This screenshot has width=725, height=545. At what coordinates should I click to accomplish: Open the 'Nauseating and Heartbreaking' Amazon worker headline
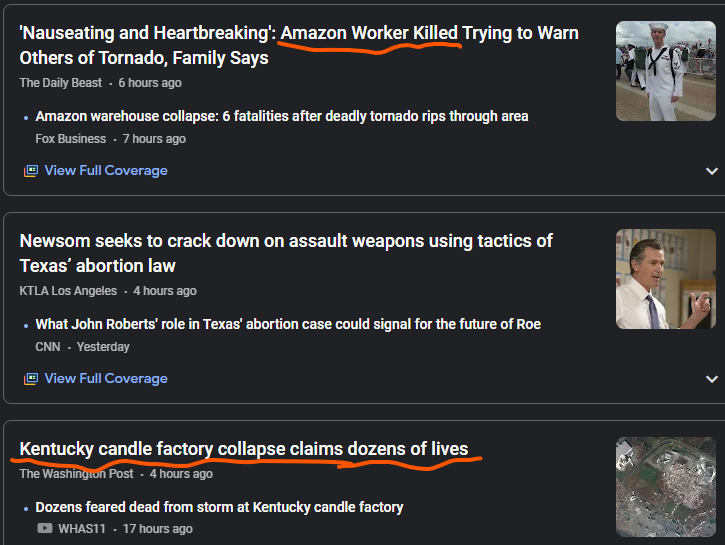coord(299,45)
